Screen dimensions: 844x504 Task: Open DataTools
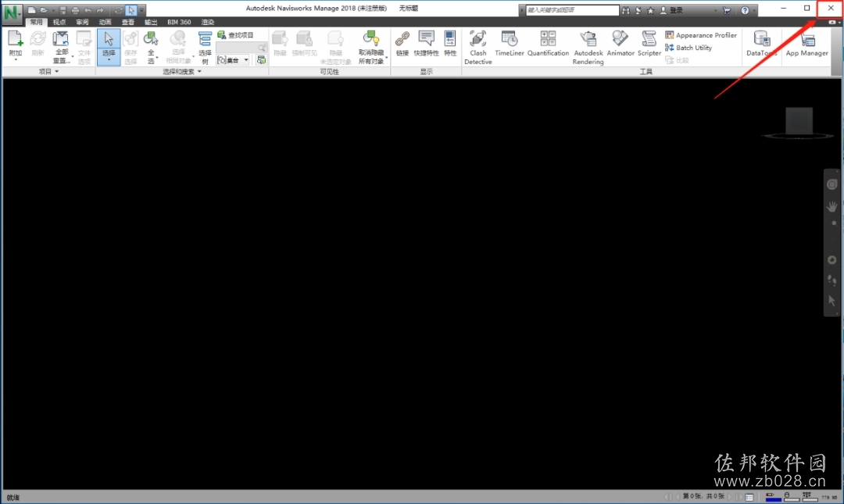(x=762, y=43)
